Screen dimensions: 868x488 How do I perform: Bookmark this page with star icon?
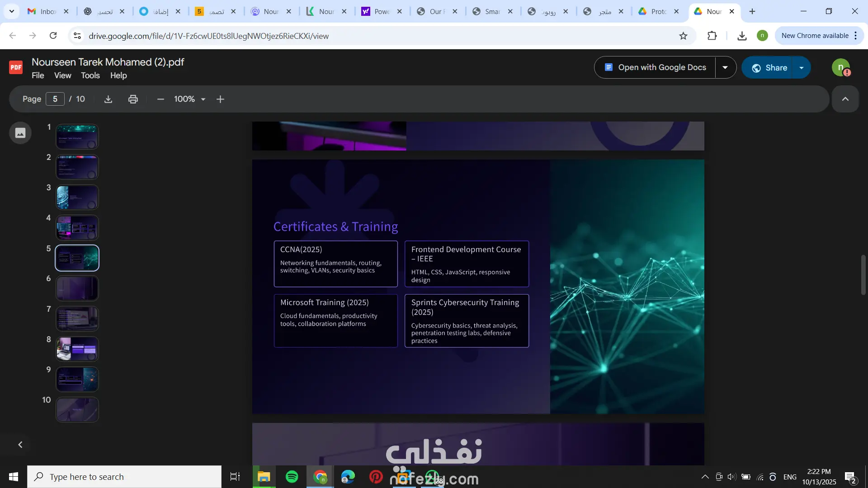point(683,36)
